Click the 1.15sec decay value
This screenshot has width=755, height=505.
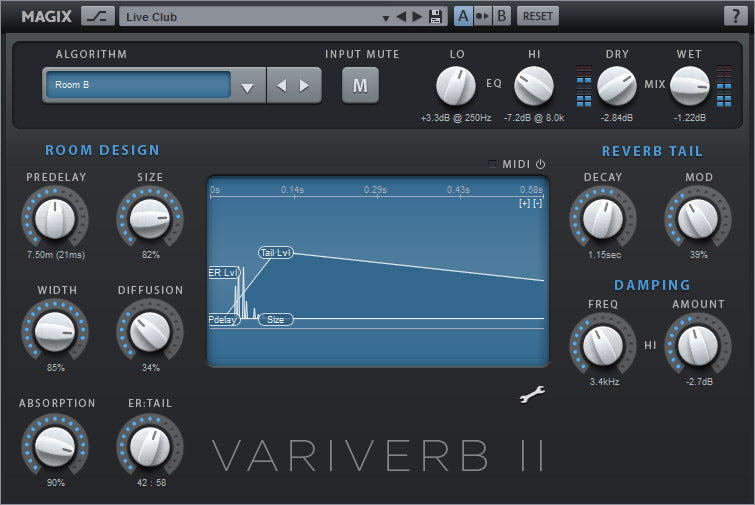(x=605, y=255)
